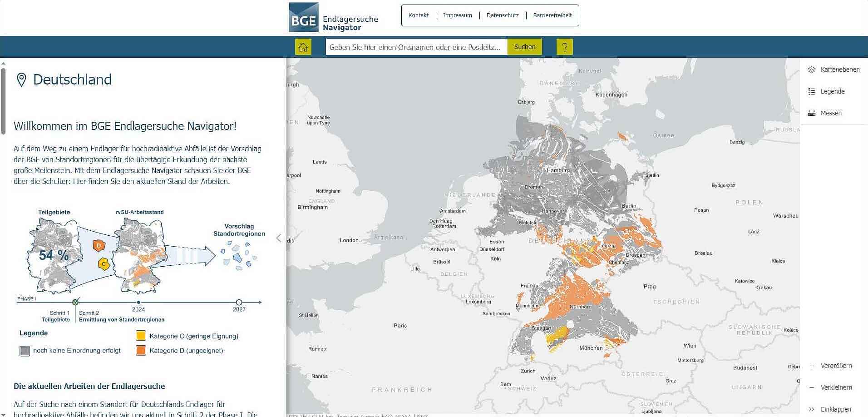Click the Schritt 1 checkmark marker
The image size is (868, 417).
75,302
